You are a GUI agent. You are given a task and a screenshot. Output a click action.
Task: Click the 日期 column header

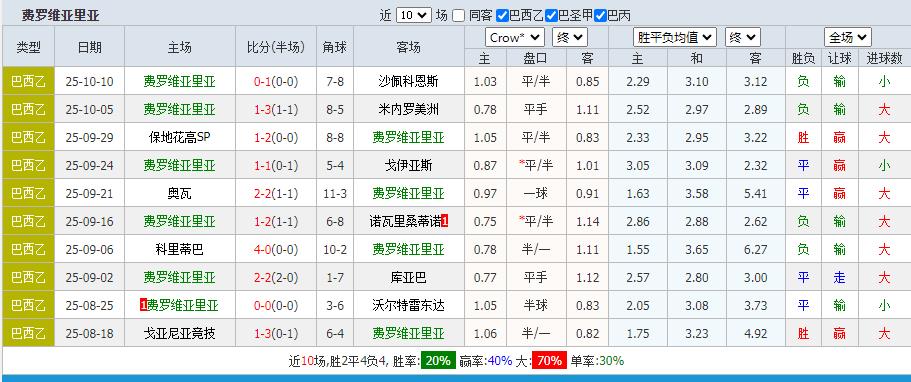[89, 47]
